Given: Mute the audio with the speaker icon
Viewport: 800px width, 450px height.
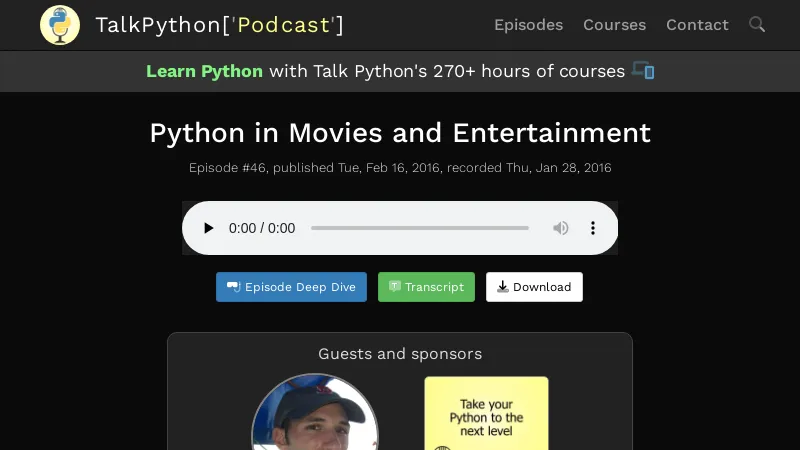Looking at the screenshot, I should [561, 228].
